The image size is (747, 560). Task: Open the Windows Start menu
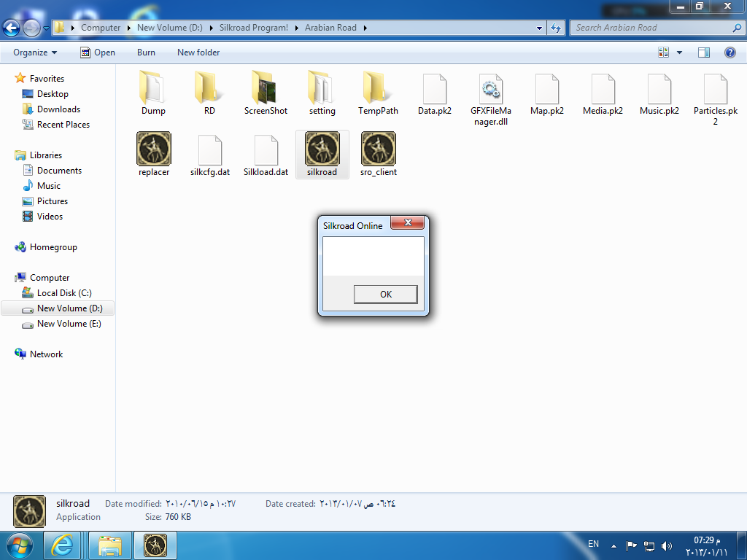tap(20, 545)
